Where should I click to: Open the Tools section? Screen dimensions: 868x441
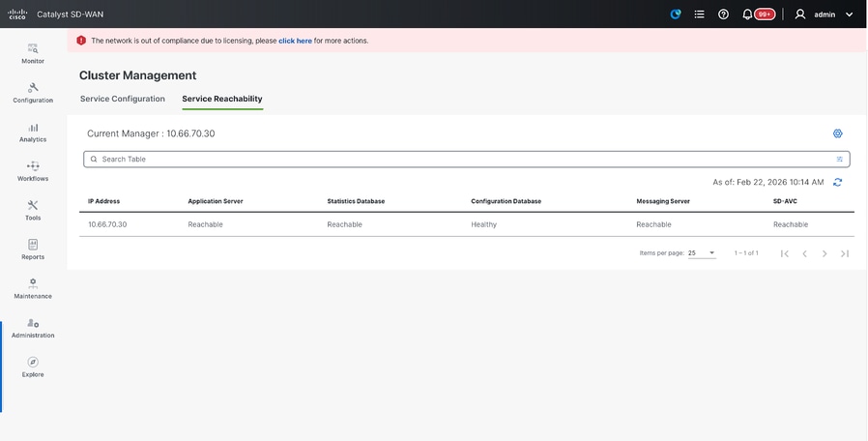click(x=33, y=210)
